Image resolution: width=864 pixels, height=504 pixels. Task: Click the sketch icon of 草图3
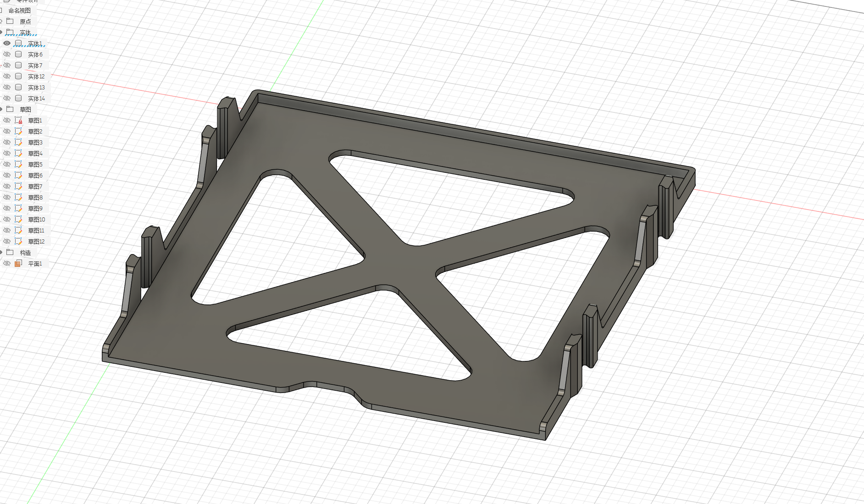click(18, 142)
